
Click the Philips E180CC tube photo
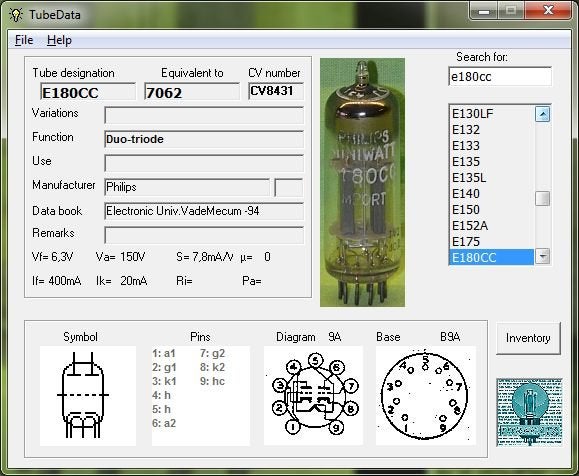click(x=362, y=182)
